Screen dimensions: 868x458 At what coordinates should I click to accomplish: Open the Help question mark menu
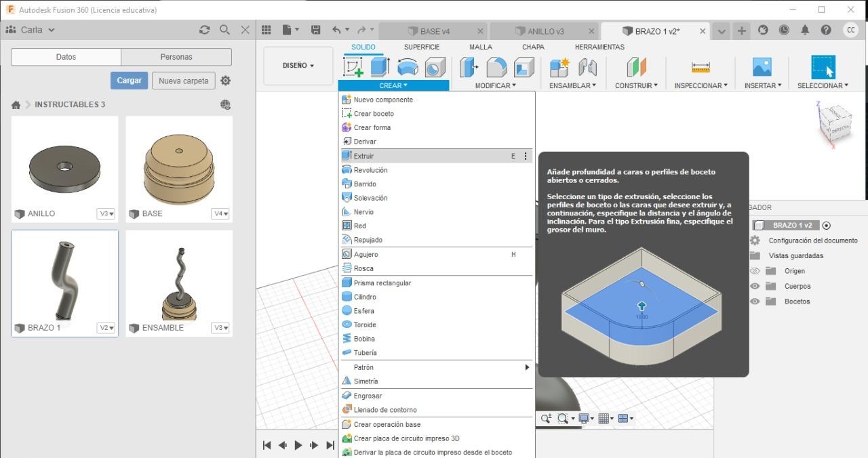coord(826,30)
